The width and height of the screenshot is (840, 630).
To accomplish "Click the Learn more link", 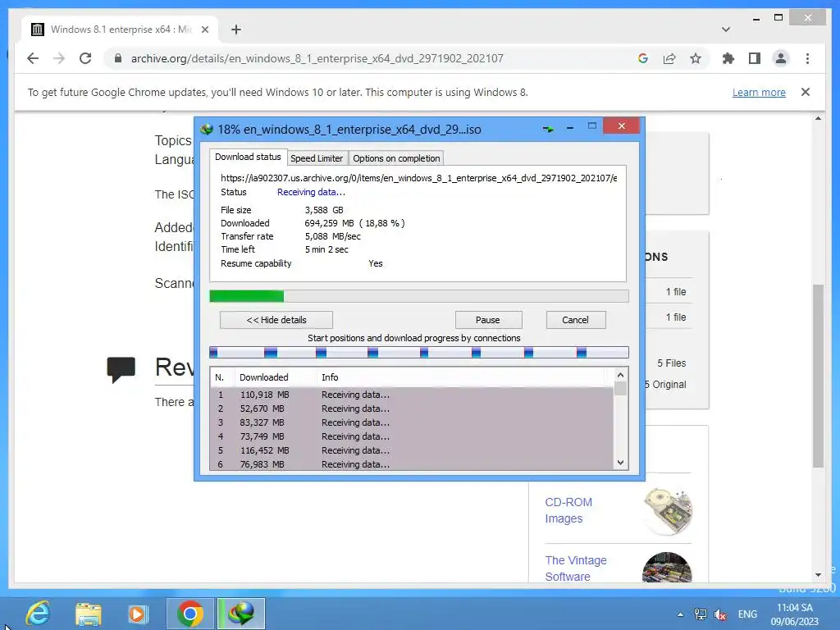I will tap(759, 92).
